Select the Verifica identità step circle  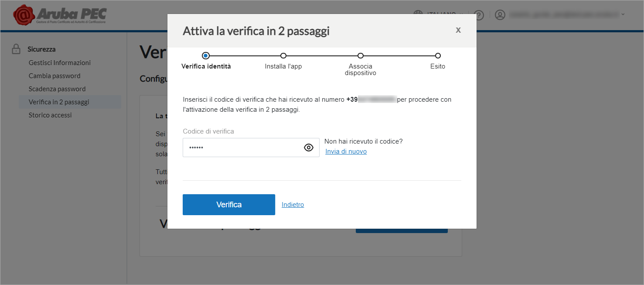pyautogui.click(x=206, y=55)
